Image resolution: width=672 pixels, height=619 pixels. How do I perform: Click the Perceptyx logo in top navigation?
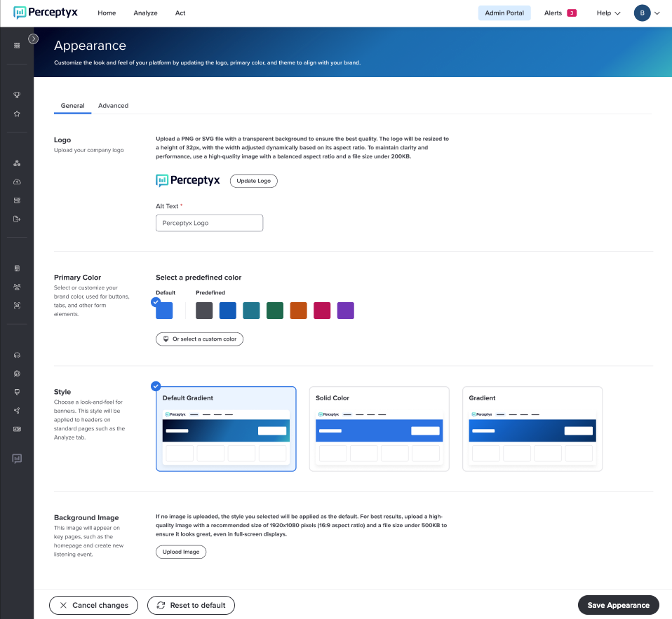[x=46, y=13]
